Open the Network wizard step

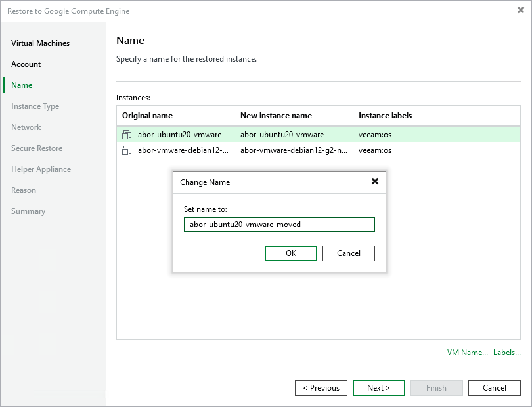(26, 127)
